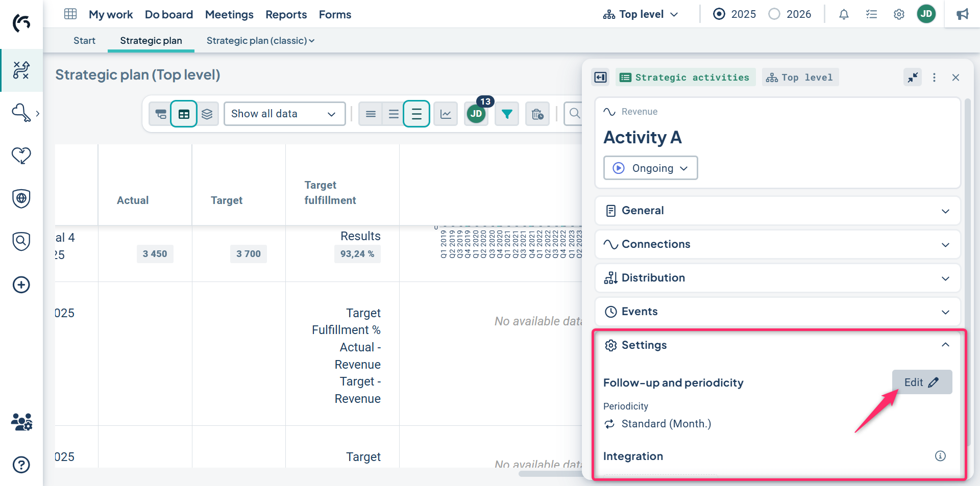Select the 2026 year radio button
This screenshot has height=486, width=980.
coord(774,14)
